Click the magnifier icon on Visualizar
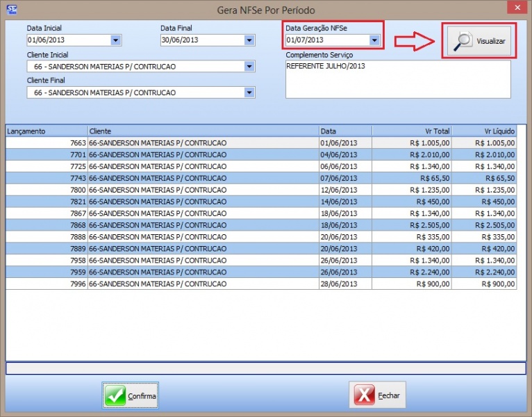Image resolution: width=532 pixels, height=417 pixels. tap(463, 41)
